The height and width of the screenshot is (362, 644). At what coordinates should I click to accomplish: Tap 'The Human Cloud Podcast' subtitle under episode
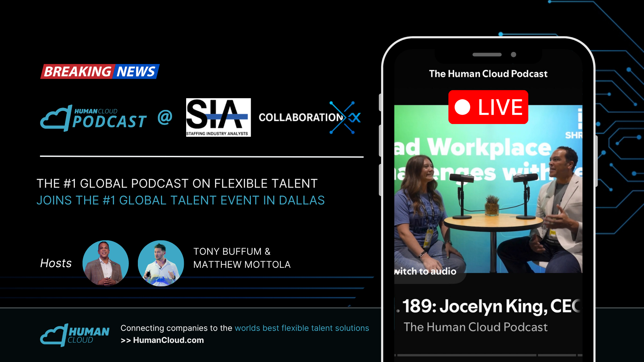[x=476, y=327]
